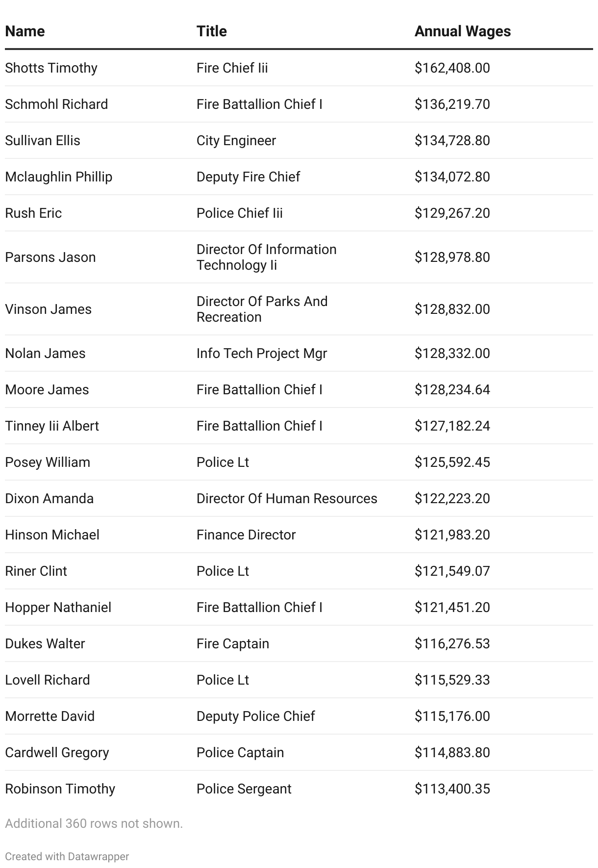Click the Tinney Iii Albert name
The height and width of the screenshot is (868, 598).
pyautogui.click(x=52, y=426)
